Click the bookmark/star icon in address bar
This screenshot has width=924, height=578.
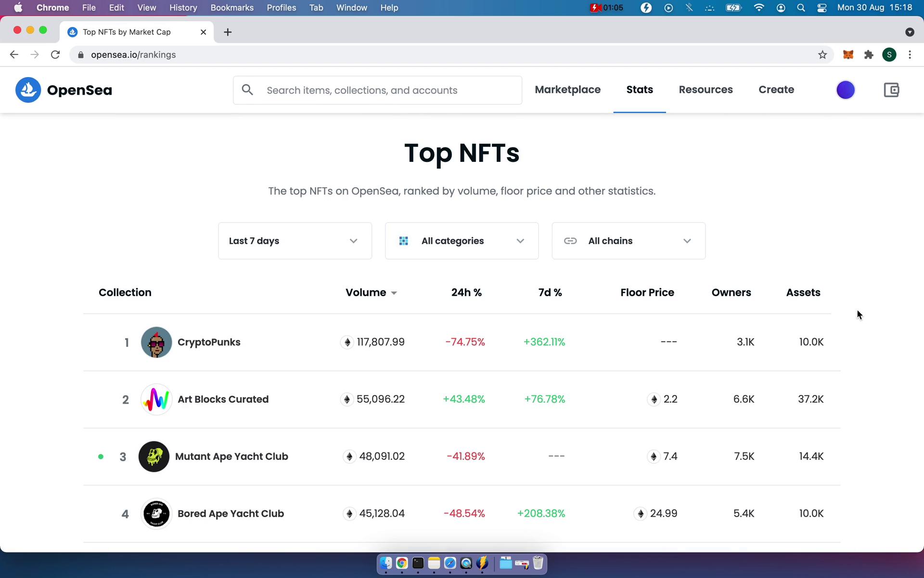pyautogui.click(x=822, y=54)
